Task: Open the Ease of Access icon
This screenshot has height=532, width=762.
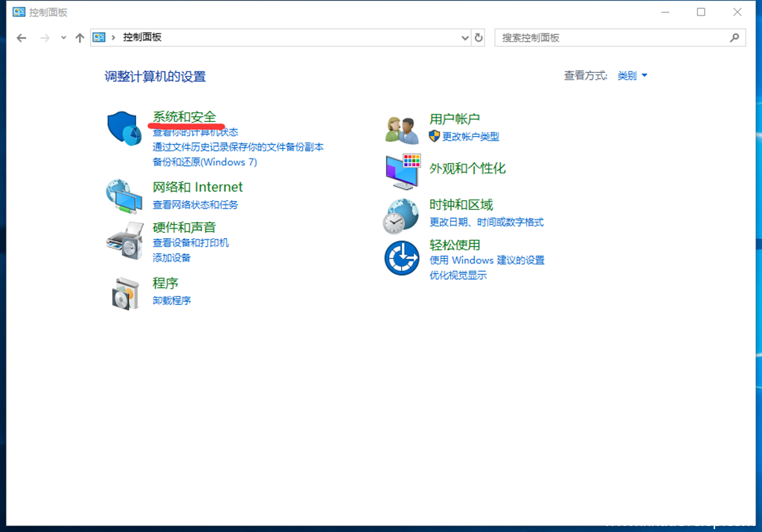Action: [402, 257]
